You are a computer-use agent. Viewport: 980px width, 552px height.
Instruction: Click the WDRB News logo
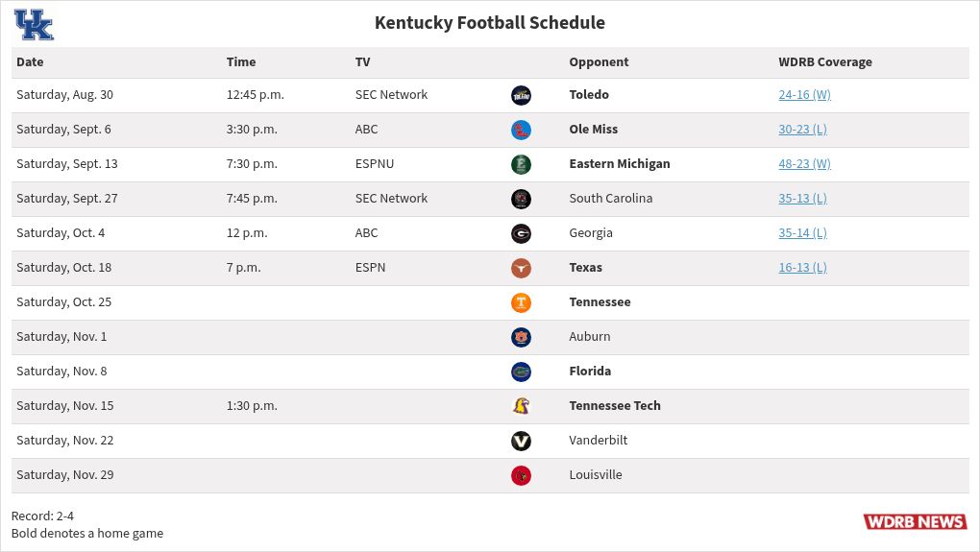pos(915,521)
